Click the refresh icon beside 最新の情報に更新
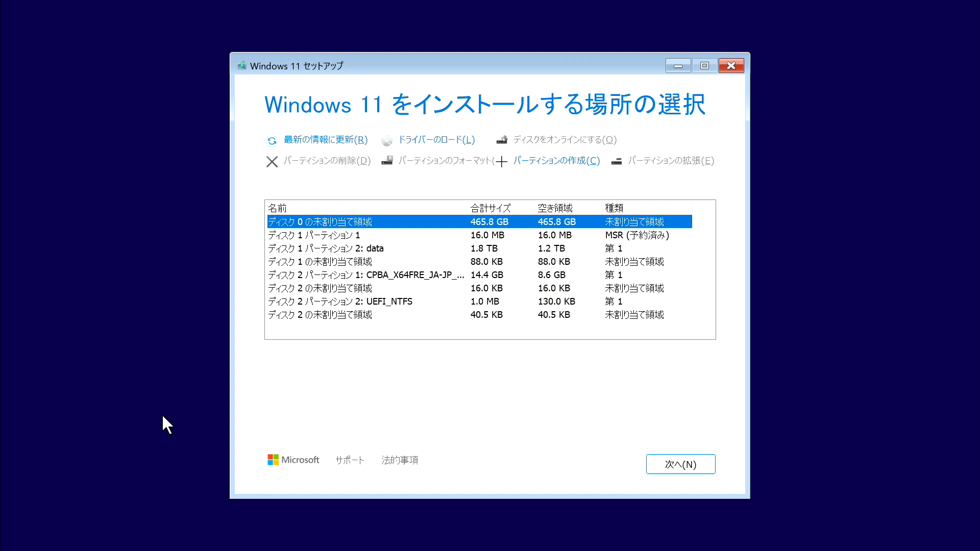The height and width of the screenshot is (551, 980). point(272,141)
